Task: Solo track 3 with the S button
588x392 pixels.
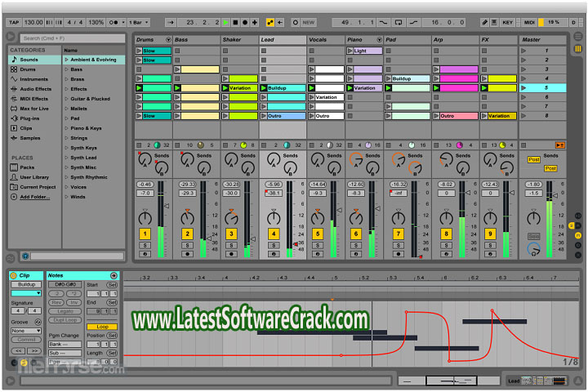Action: tap(231, 245)
